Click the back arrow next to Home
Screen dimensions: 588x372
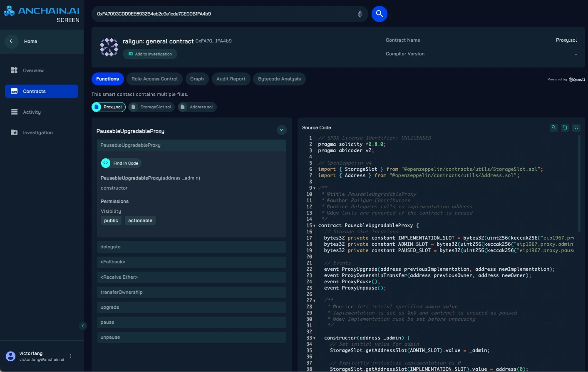12,41
